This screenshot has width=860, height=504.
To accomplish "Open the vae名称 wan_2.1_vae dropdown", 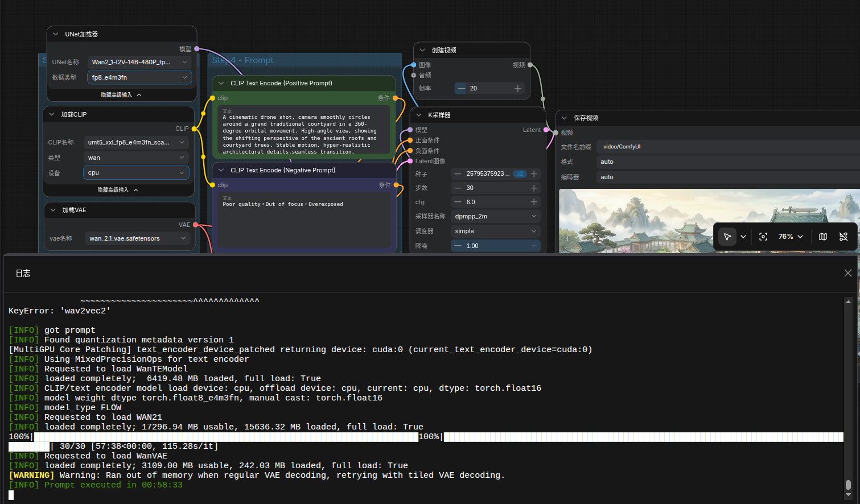I will point(137,238).
